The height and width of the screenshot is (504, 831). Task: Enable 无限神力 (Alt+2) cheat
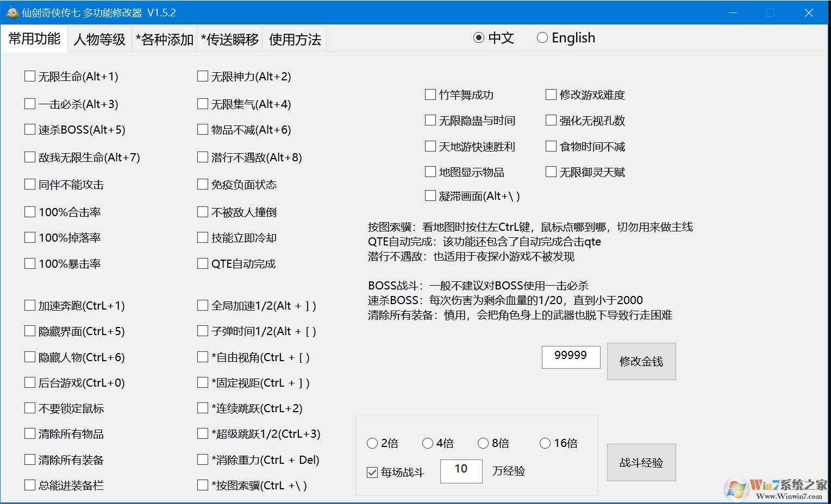coord(202,76)
